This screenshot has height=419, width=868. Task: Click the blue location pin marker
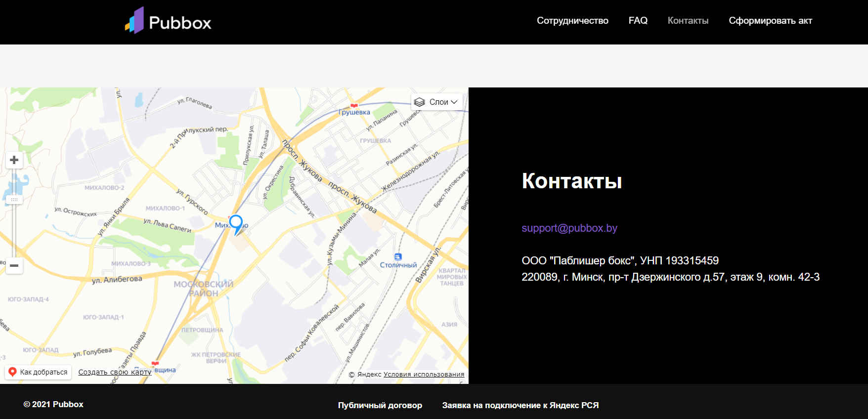coord(236,224)
